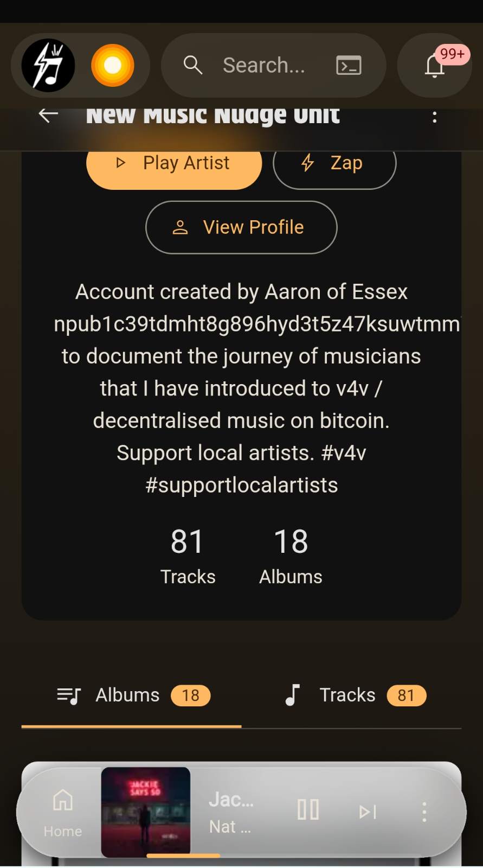
Task: Switch to the Albums tab
Action: tap(132, 695)
